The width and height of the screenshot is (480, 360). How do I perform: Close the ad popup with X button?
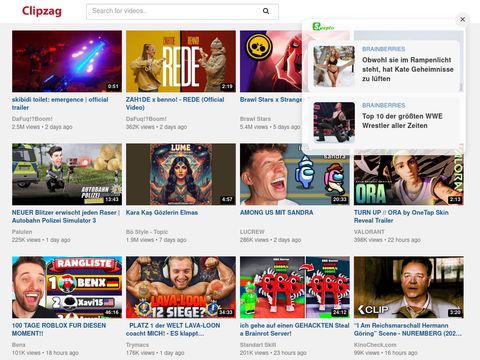coord(462,19)
